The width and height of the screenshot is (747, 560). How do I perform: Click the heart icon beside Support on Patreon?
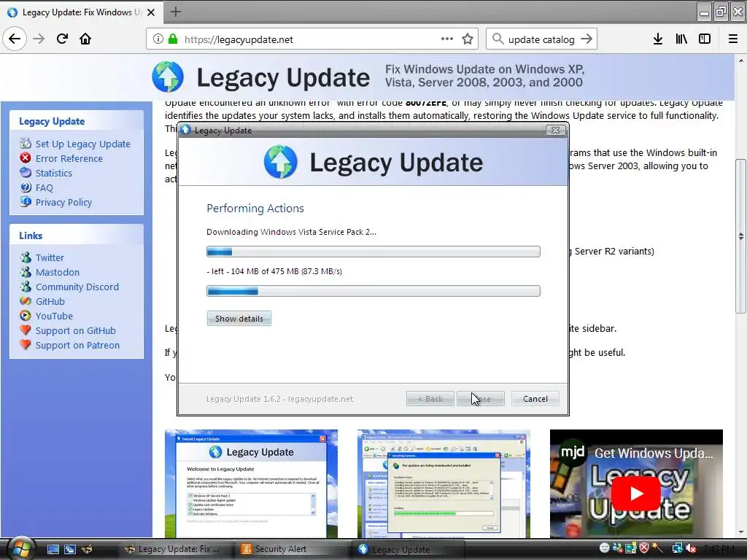[26, 344]
